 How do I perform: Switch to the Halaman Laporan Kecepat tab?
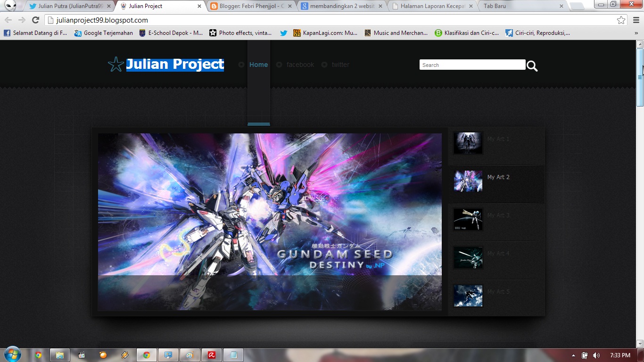[432, 6]
